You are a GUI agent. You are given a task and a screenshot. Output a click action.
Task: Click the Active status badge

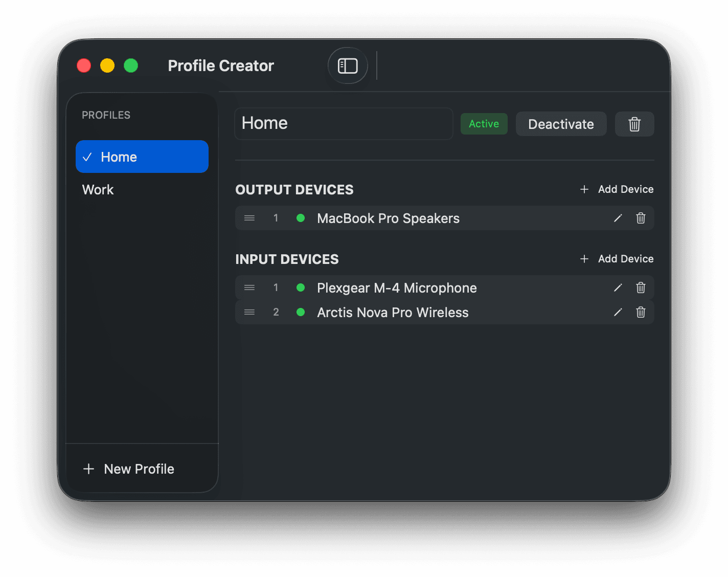(484, 124)
